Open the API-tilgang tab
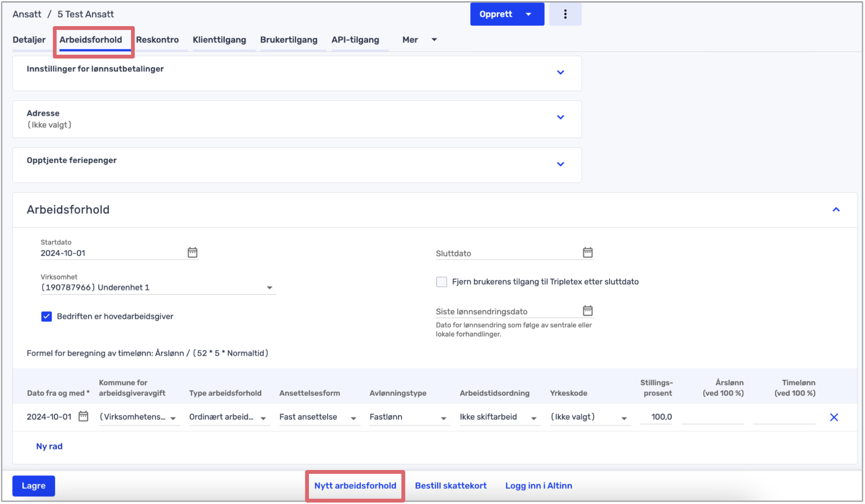The image size is (865, 504). pos(355,40)
